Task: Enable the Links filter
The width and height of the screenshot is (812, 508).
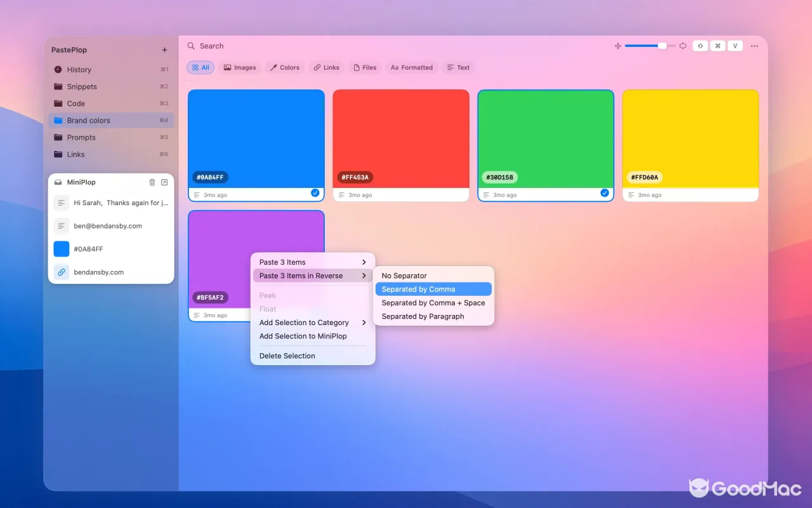Action: 327,67
